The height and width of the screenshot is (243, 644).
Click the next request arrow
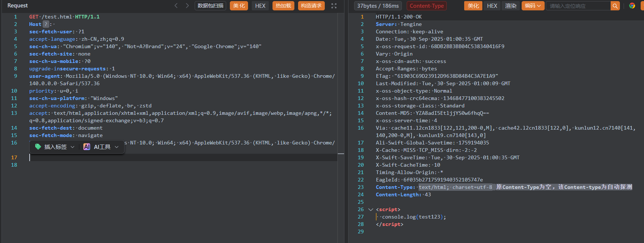pos(187,6)
